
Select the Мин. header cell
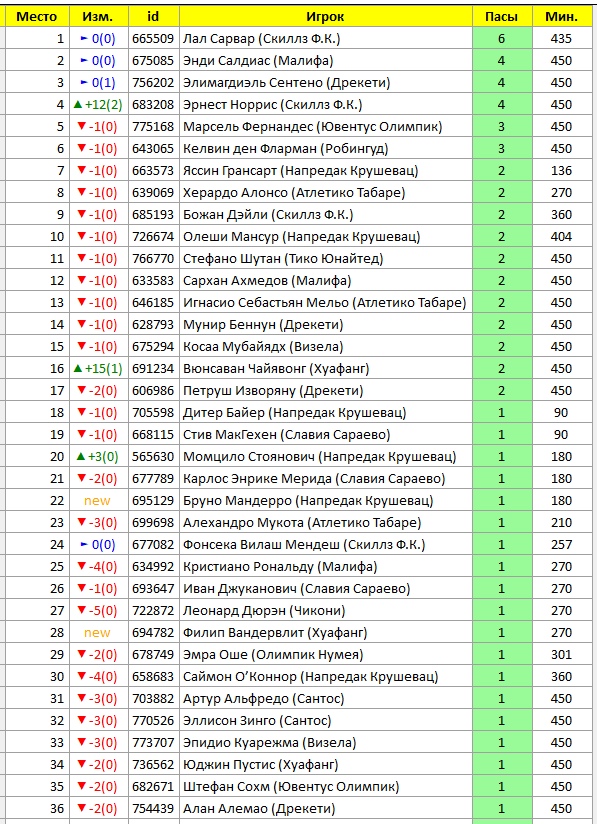point(561,16)
